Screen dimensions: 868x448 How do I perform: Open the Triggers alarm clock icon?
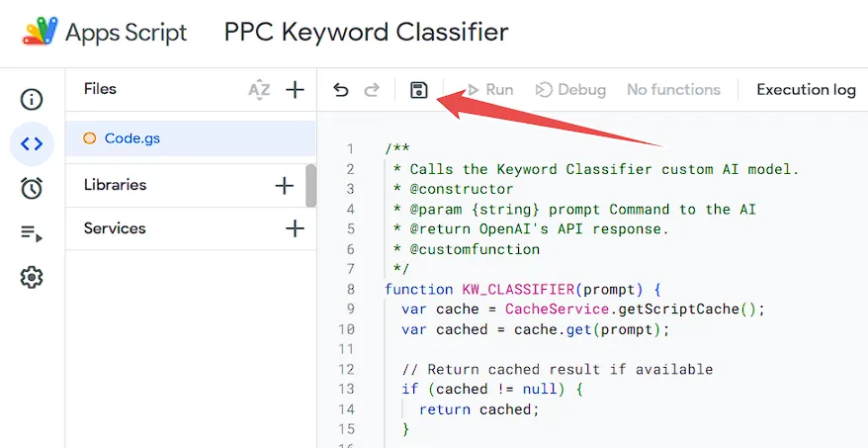(32, 188)
